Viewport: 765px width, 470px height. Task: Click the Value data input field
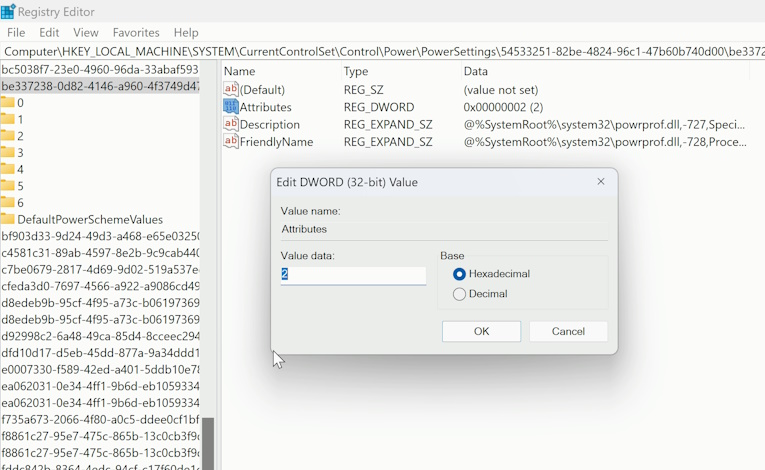coord(353,275)
